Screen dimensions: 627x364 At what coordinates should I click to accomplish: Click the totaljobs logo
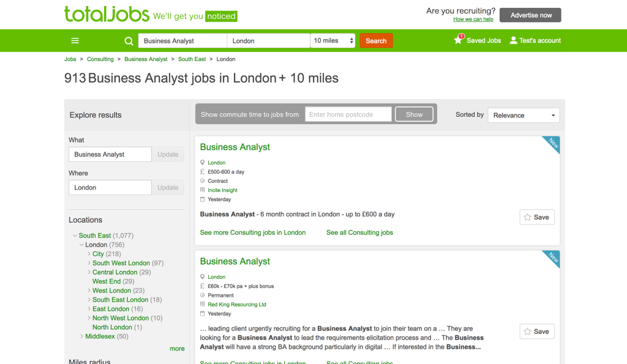[107, 14]
